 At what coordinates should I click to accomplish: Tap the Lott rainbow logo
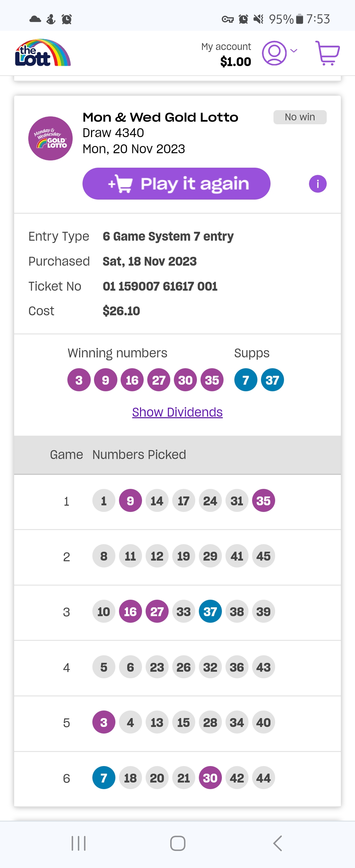(x=43, y=53)
